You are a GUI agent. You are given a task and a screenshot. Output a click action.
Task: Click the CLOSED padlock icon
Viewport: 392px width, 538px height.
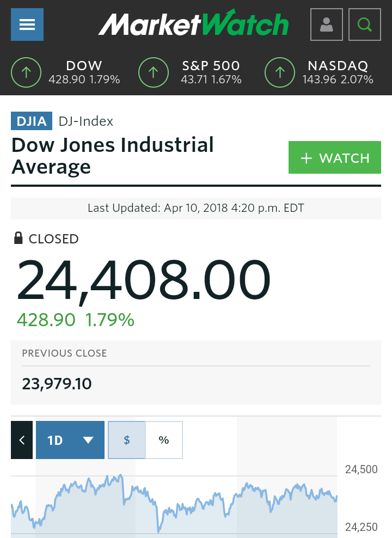(x=18, y=238)
